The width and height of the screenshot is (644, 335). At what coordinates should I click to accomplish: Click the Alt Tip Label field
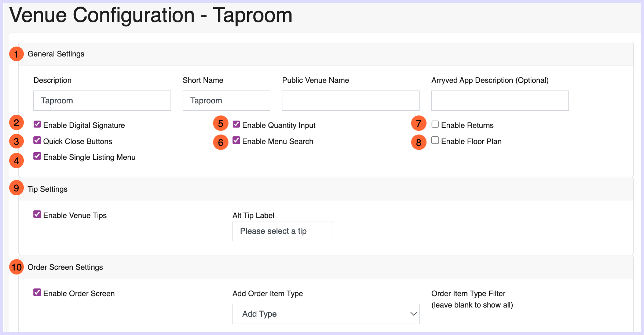(282, 231)
